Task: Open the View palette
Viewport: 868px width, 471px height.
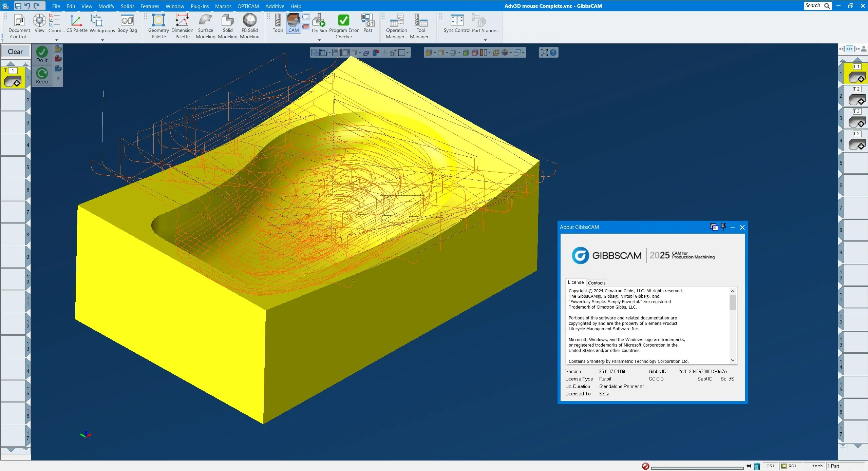Action: (39, 23)
